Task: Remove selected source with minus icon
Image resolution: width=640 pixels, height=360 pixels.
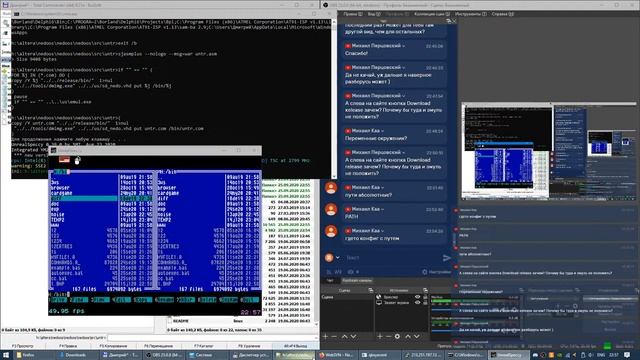Action: (x=388, y=336)
